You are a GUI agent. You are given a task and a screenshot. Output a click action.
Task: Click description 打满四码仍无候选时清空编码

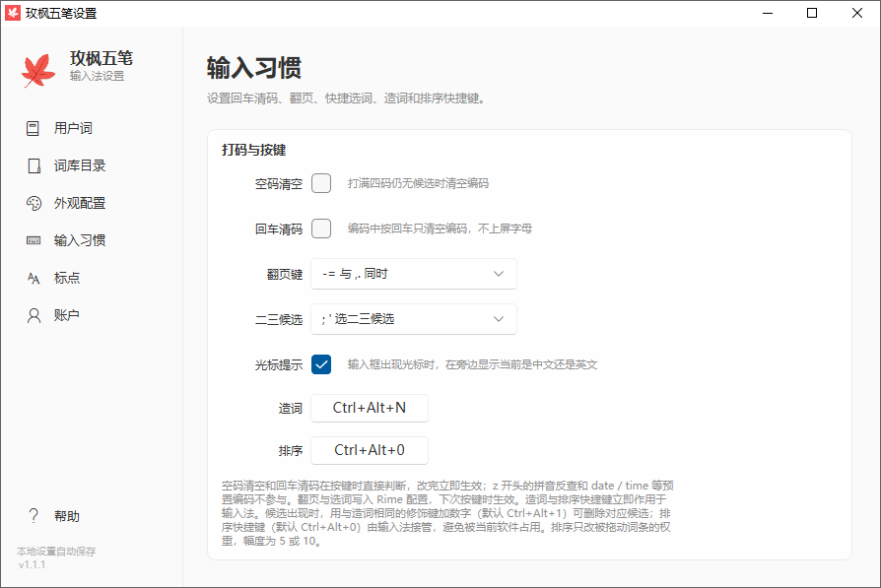[x=418, y=183]
